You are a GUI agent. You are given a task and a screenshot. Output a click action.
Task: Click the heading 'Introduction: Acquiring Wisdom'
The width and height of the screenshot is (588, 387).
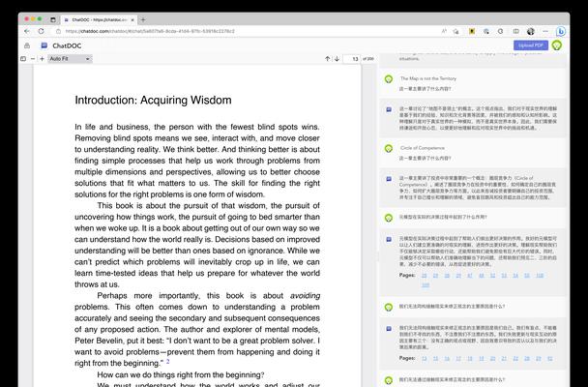(153, 100)
